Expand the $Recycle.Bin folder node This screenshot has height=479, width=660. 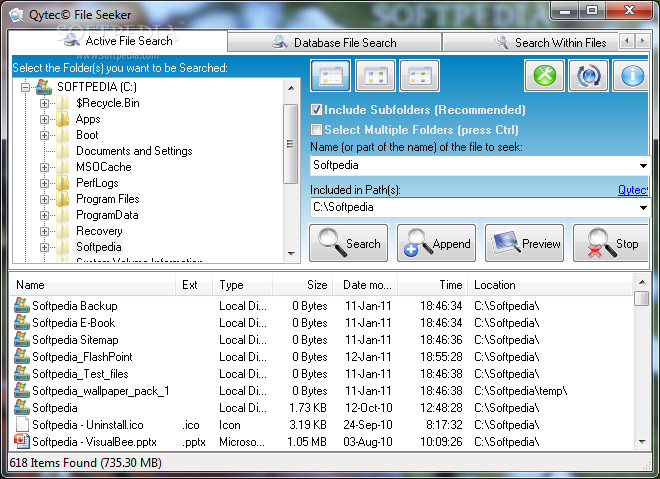[44, 103]
